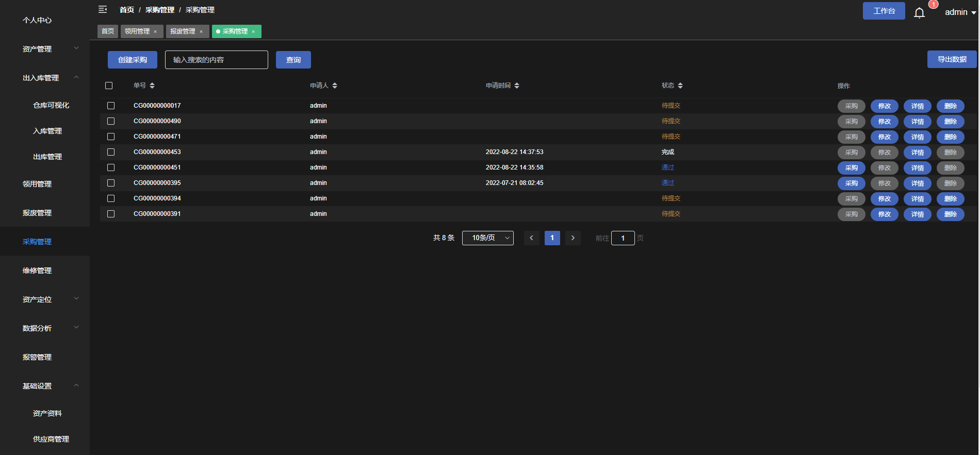Click the 2022-07-21 08:02:45 timestamp
Screen dimensions: 980x455
click(x=515, y=183)
